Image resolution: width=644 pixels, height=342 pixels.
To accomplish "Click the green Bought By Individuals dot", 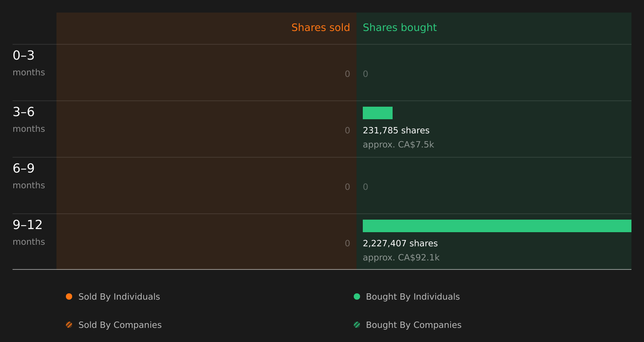I will [357, 297].
